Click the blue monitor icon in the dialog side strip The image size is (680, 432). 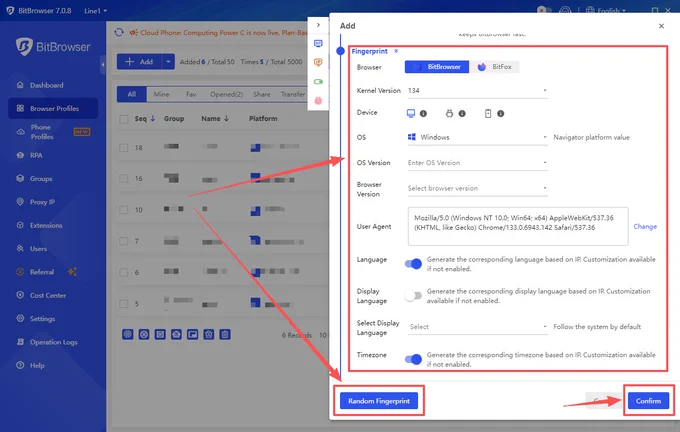(318, 43)
